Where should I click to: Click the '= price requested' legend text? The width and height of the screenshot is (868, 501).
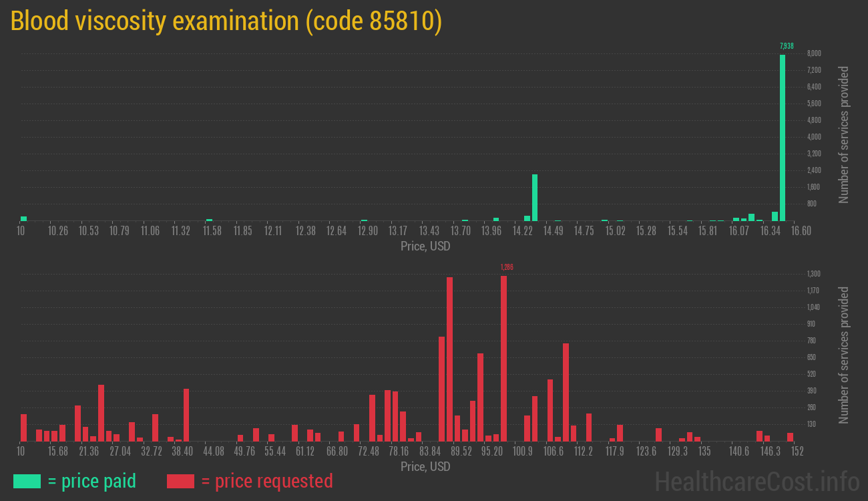266,481
